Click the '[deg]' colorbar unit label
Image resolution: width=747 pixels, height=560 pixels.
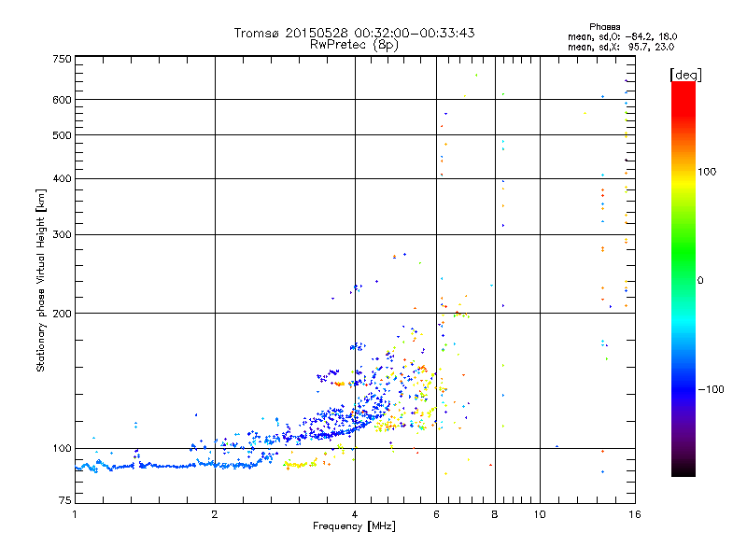click(685, 75)
